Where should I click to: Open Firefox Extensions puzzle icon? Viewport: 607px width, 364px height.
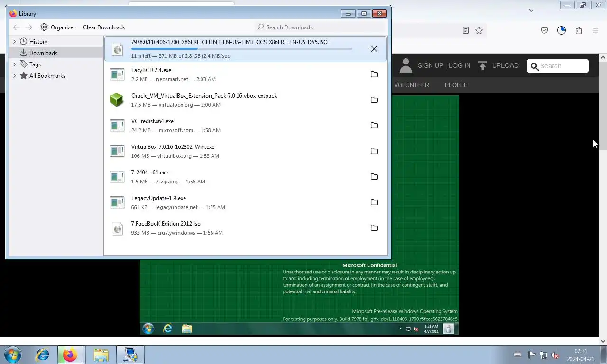[x=579, y=30]
